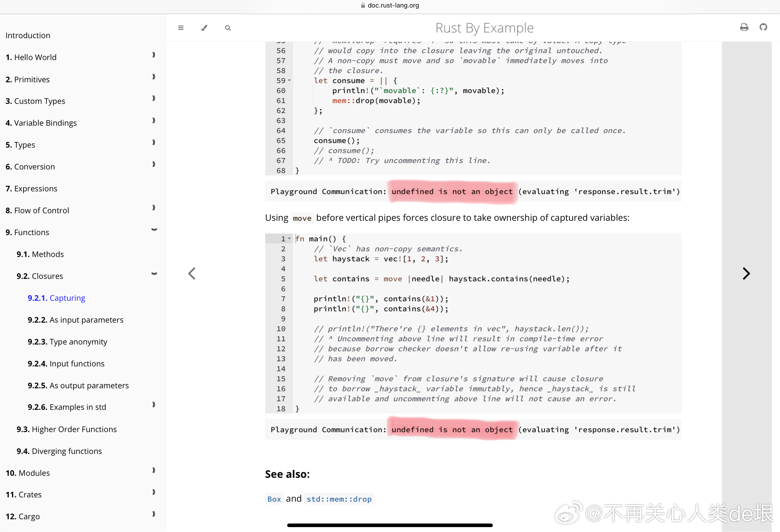Click the lock icon beside doc.rust-lang.org

pyautogui.click(x=363, y=5)
